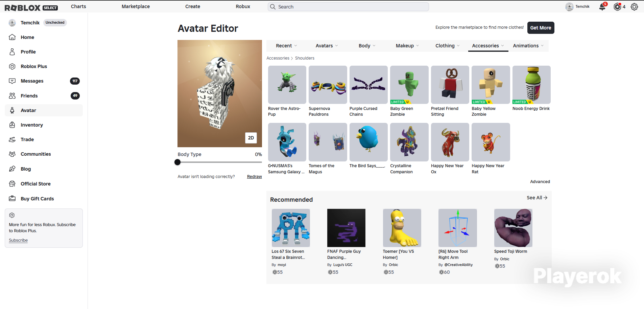This screenshot has height=309, width=644.
Task: Select the Noob Energy Drink accessory
Action: [x=531, y=85]
